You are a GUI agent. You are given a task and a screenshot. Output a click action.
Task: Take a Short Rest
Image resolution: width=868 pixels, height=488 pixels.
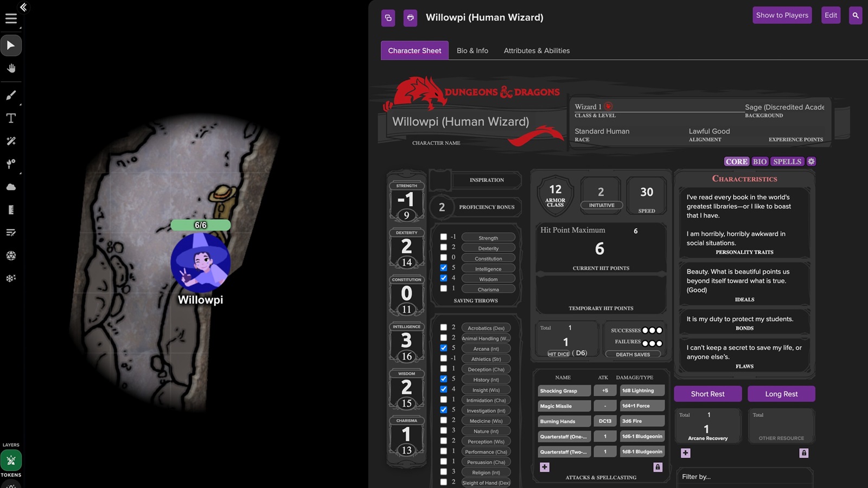[707, 394]
